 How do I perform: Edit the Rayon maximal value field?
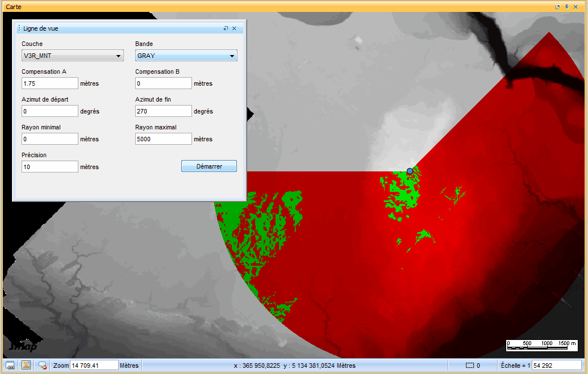click(163, 139)
